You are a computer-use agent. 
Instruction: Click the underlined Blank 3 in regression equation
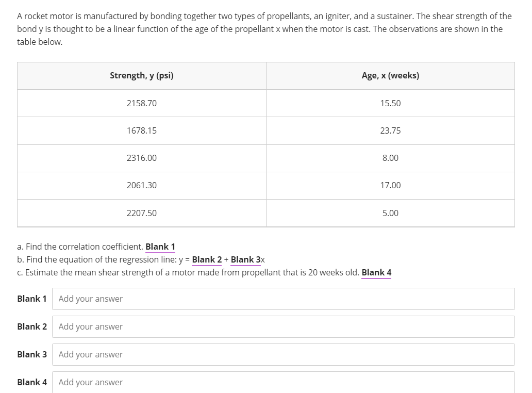(x=245, y=259)
